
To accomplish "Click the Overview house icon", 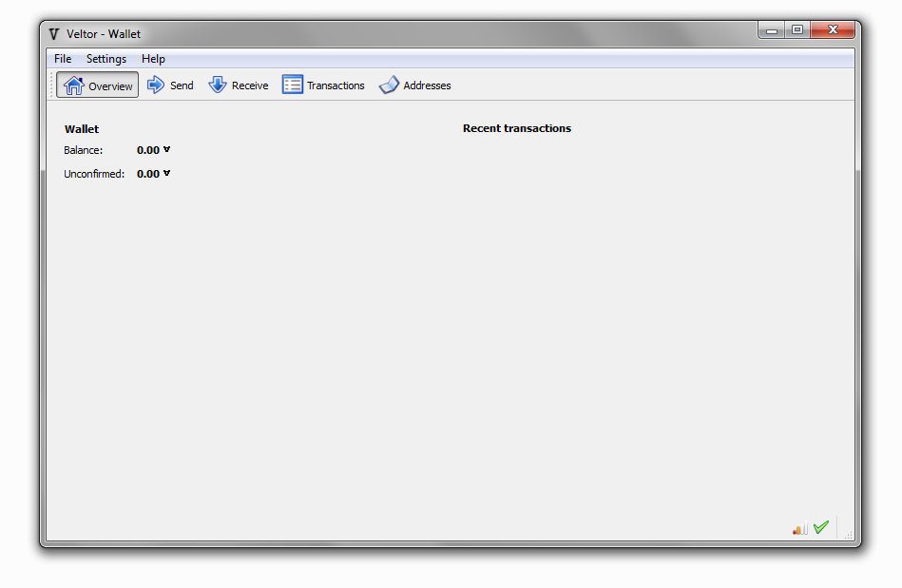I will point(73,85).
